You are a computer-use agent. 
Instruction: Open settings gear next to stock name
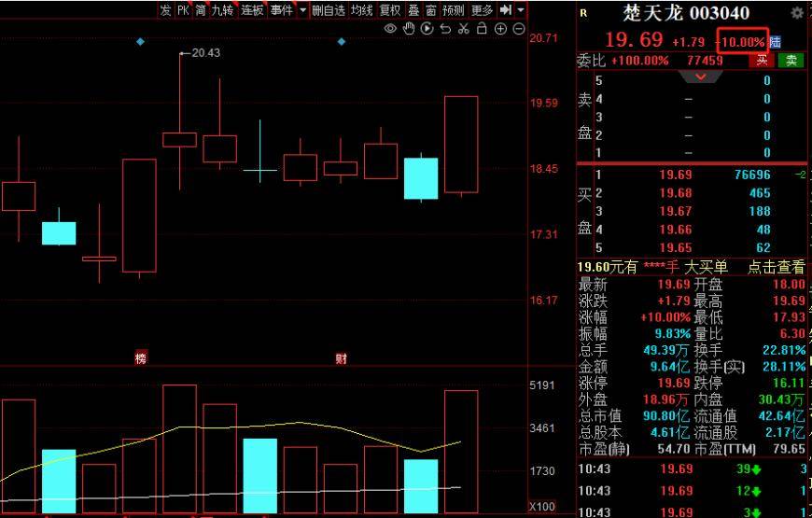click(x=796, y=13)
